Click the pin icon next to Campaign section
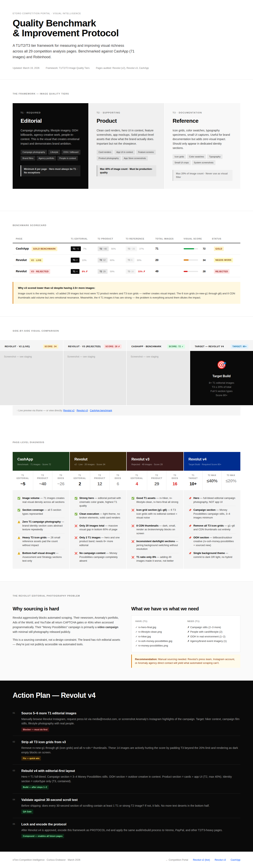Screen dimensions: 253x868 [190, 510]
